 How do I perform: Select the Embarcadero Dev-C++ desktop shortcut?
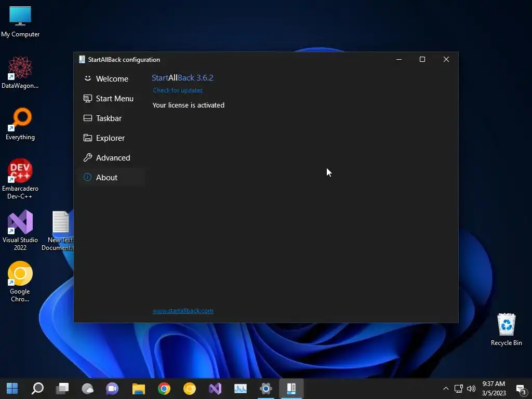[x=20, y=179]
